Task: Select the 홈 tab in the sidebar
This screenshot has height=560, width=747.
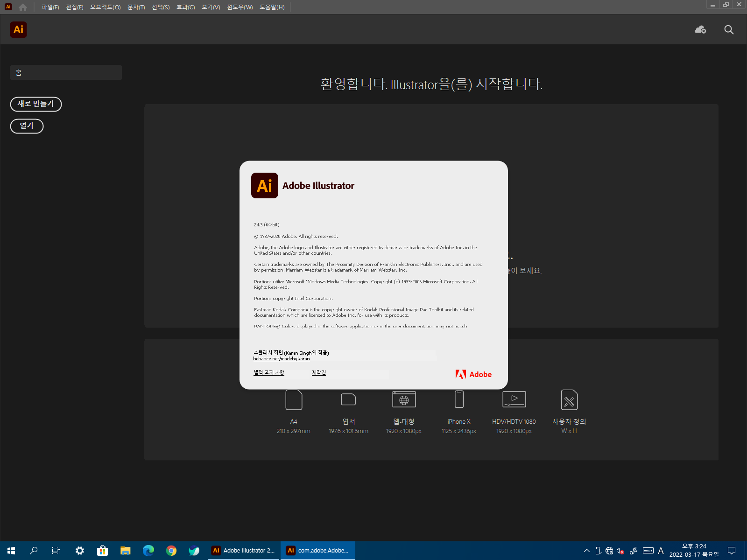Action: click(x=66, y=72)
